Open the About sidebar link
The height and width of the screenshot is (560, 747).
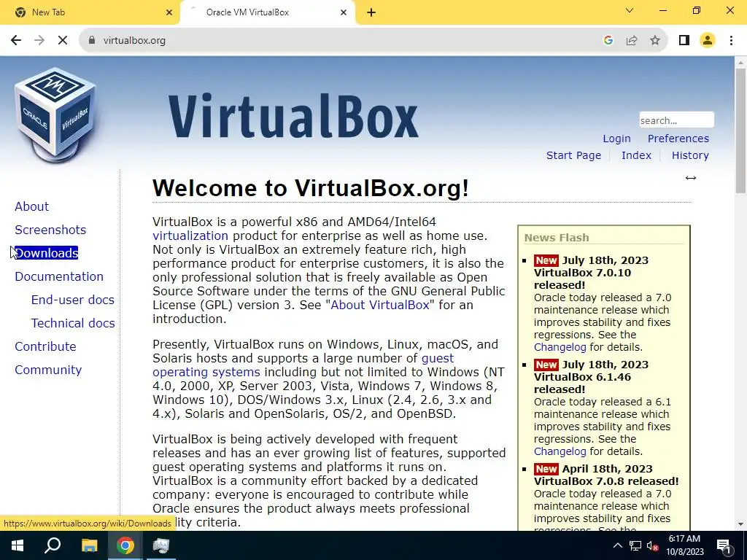[x=31, y=206]
